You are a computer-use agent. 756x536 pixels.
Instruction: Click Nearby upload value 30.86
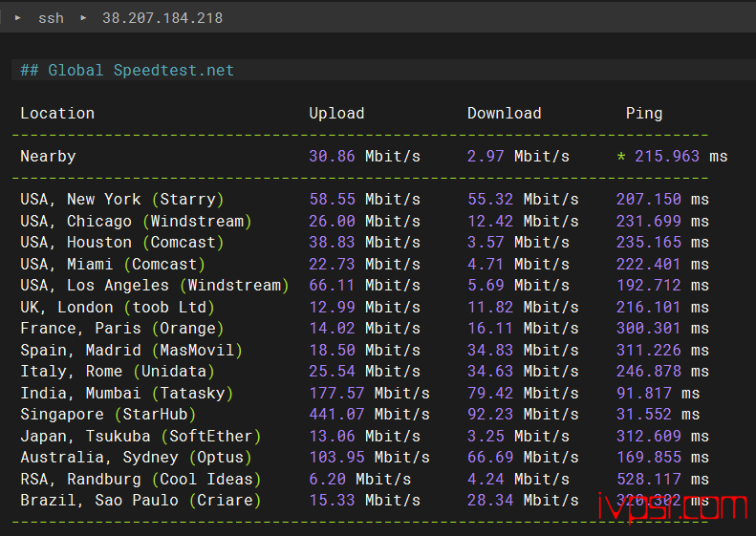332,156
